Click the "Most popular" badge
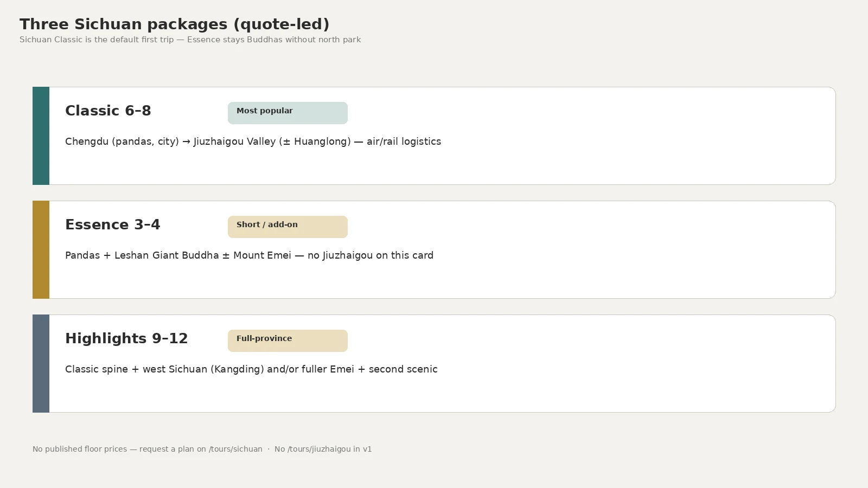Image resolution: width=868 pixels, height=488 pixels. pyautogui.click(x=288, y=113)
